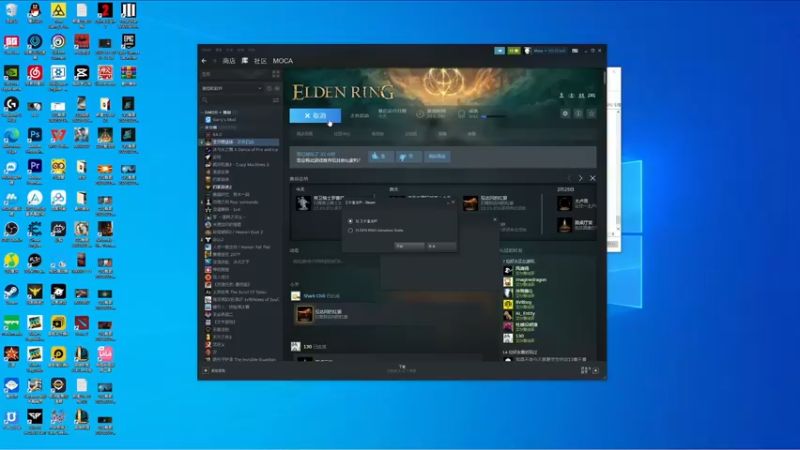Select The Scroll Of Taiwu in library

[x=236, y=292]
